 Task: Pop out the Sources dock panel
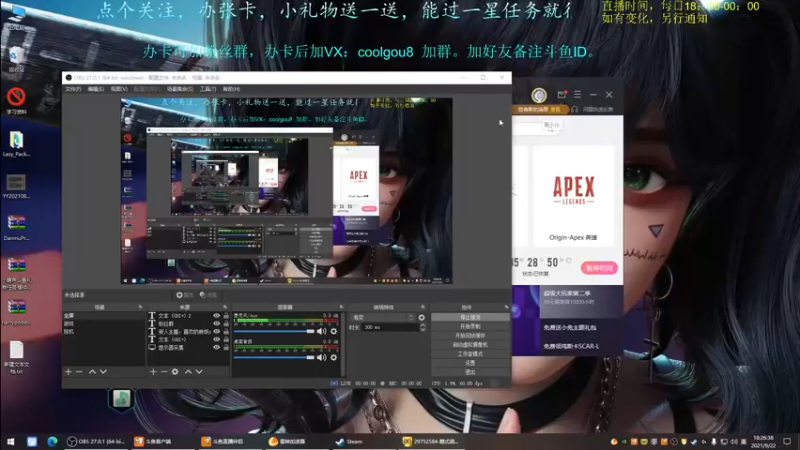coord(225,307)
